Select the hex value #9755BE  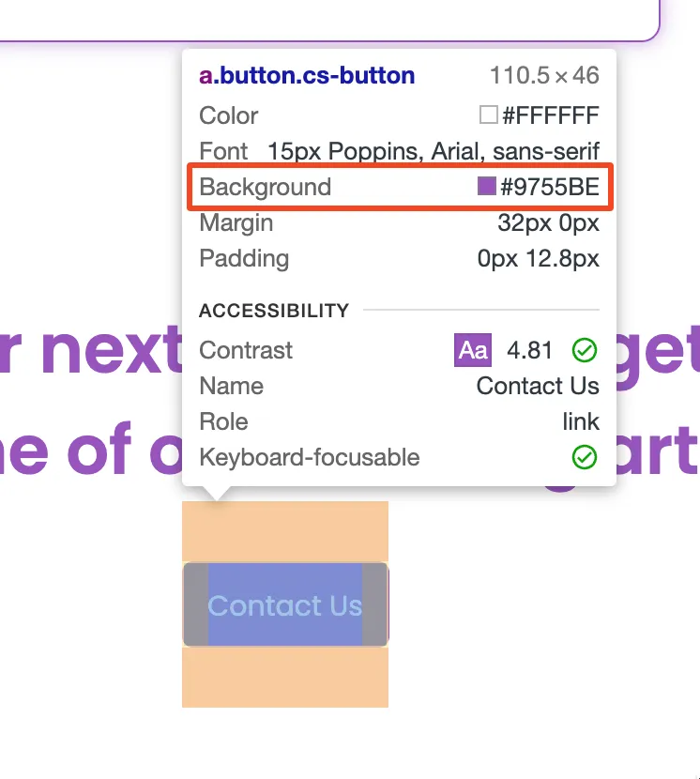pos(549,187)
